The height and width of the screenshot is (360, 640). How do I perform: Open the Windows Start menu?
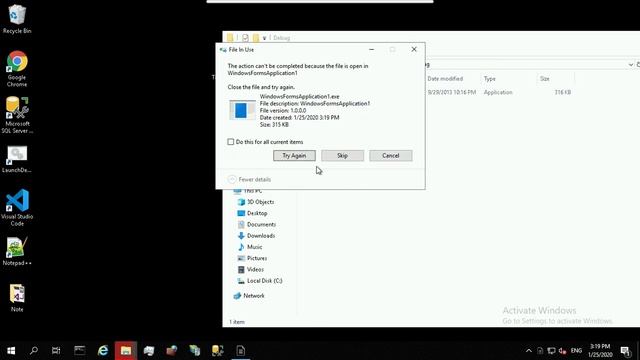tap(11, 351)
